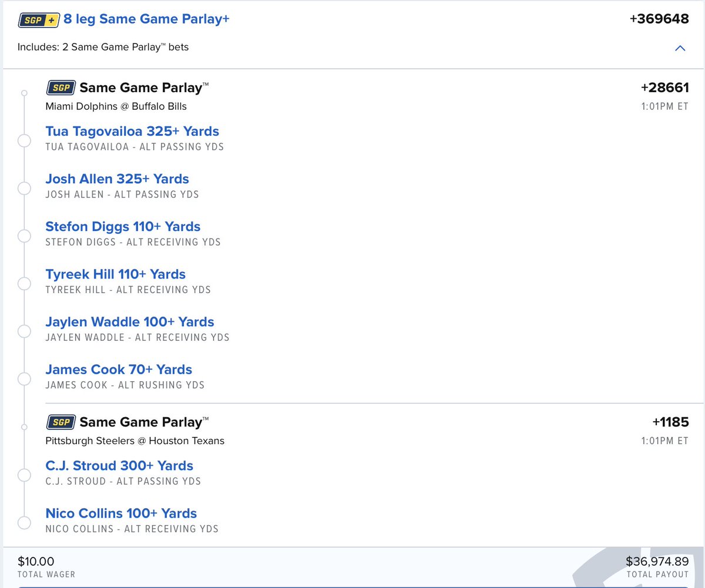
Task: Click SGP badge beside Pittsburgh Steelers game
Action: (60, 422)
